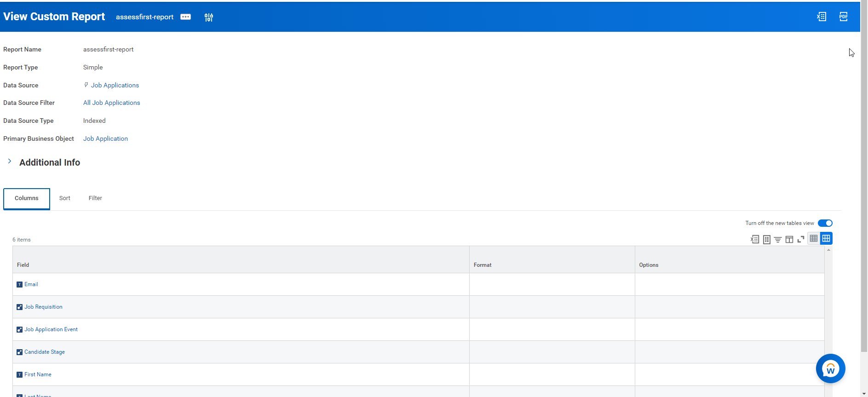
Task: Click the Workday assistant chat bubble
Action: 830,368
